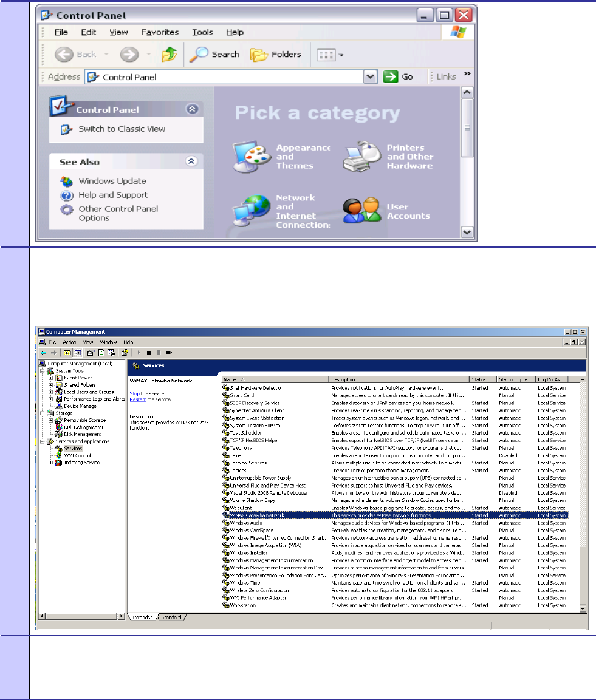Sort services by the Startup Type column header
The height and width of the screenshot is (700, 596).
516,379
